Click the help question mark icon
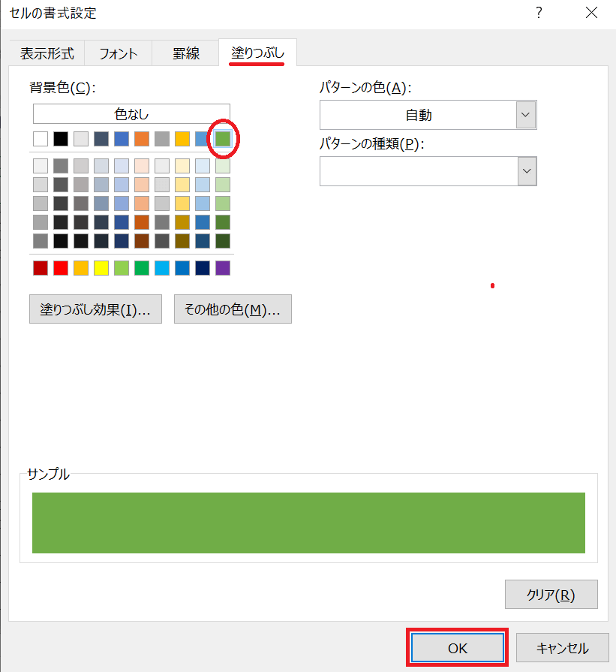 (538, 13)
